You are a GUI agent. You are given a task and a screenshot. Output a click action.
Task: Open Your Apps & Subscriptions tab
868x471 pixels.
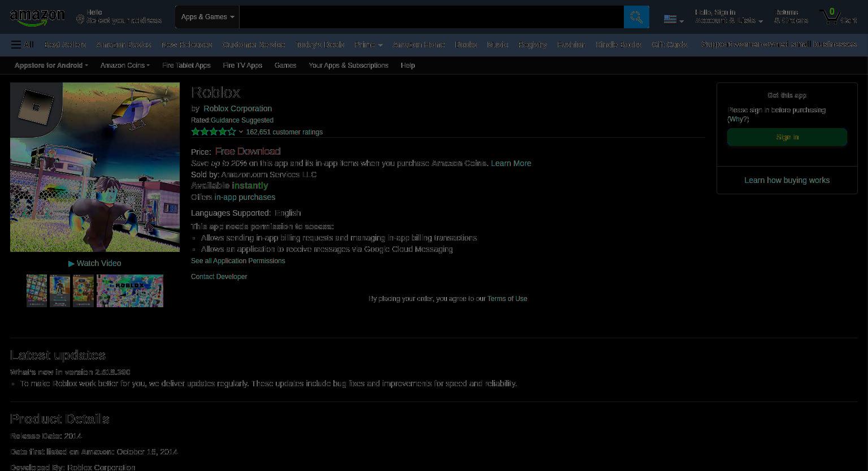349,66
